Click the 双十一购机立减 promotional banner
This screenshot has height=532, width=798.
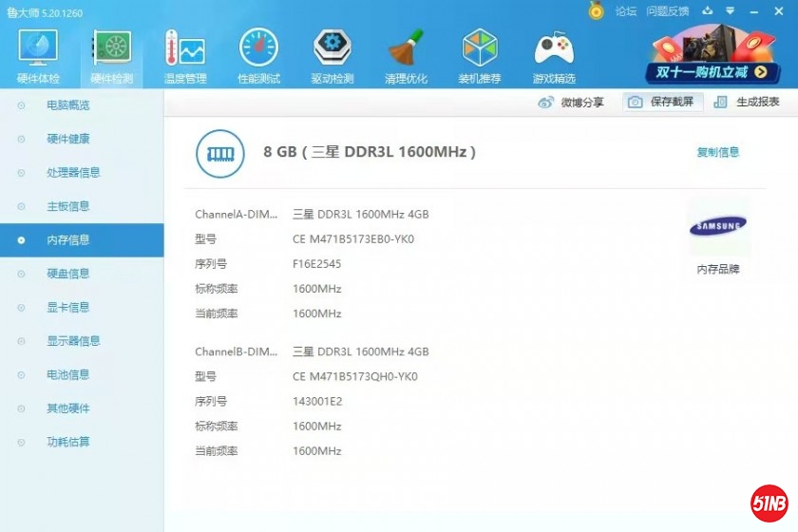tap(714, 57)
